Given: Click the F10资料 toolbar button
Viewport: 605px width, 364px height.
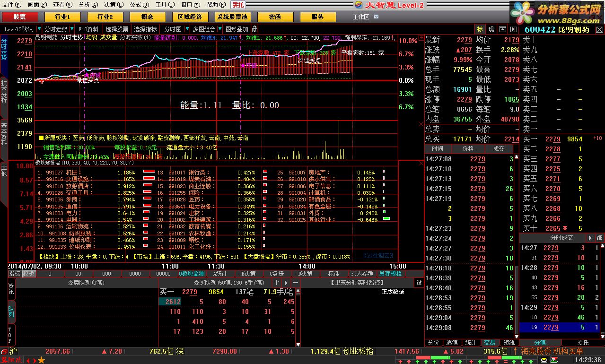Looking at the screenshot, I should 88,29.
